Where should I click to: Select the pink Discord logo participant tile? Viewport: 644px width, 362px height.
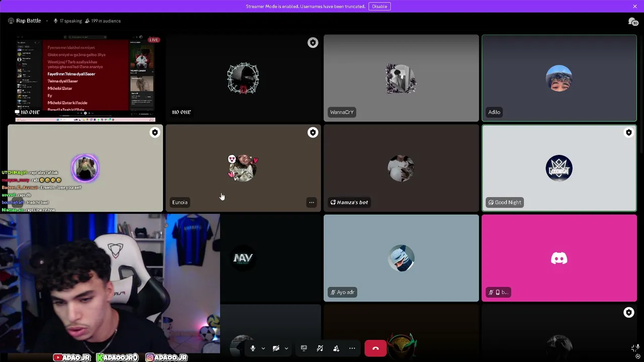coord(559,258)
